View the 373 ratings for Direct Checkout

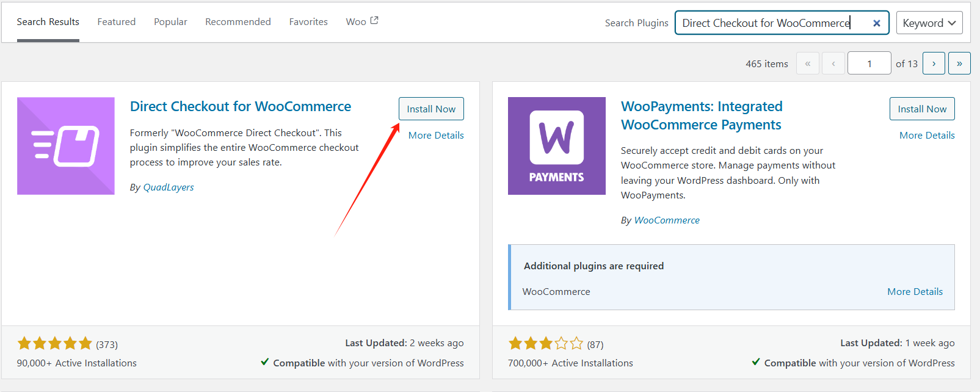click(x=107, y=343)
